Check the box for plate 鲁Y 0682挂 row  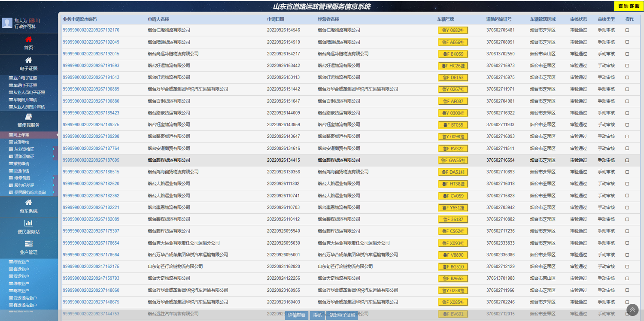click(x=627, y=30)
